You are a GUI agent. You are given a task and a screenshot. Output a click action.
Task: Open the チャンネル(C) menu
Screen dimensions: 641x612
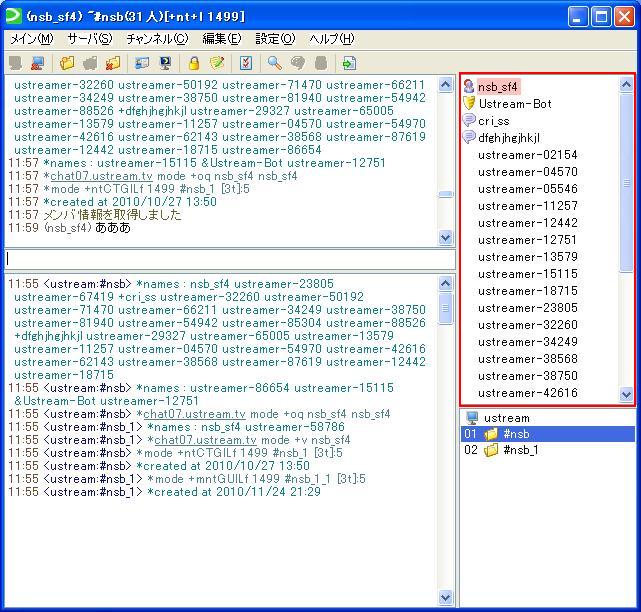[156, 39]
